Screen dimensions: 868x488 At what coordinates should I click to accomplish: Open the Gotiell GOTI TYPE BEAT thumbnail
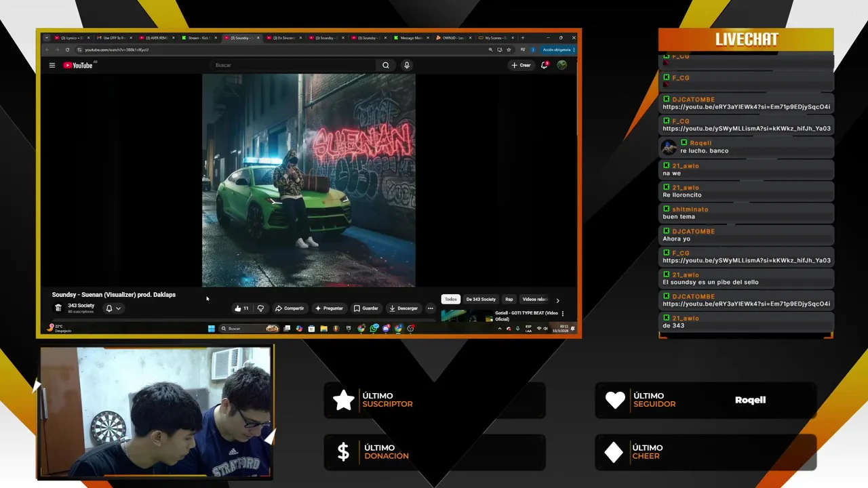[466, 316]
